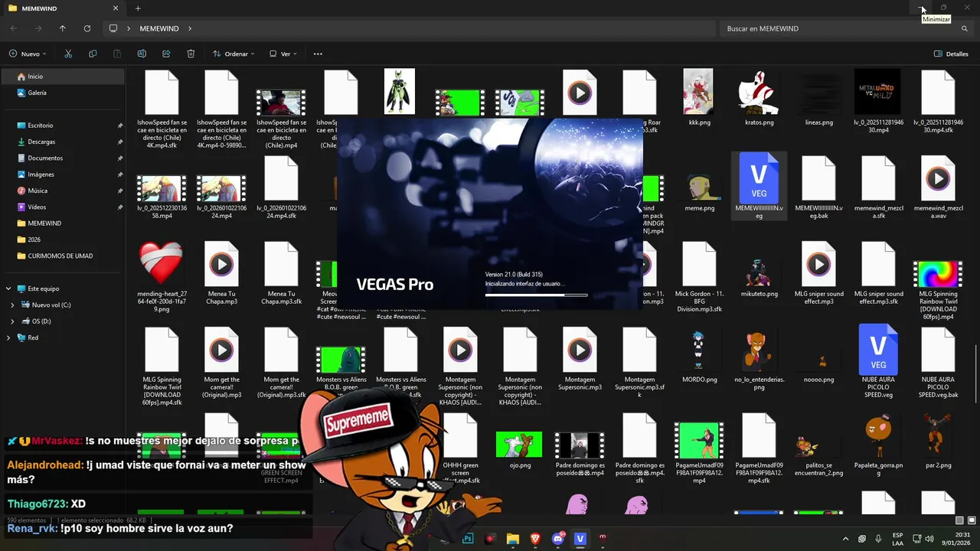Click ESP LAA language indicator
Viewport: 980px width, 551px height.
898,539
